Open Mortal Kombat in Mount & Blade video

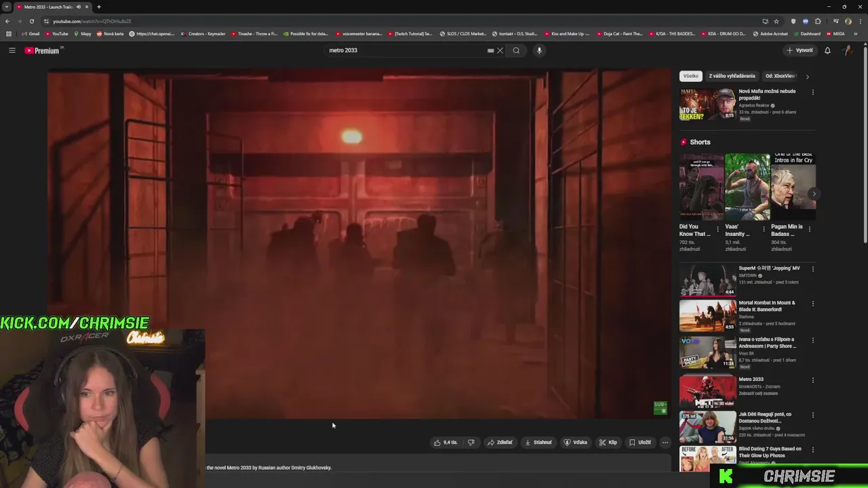coord(707,316)
